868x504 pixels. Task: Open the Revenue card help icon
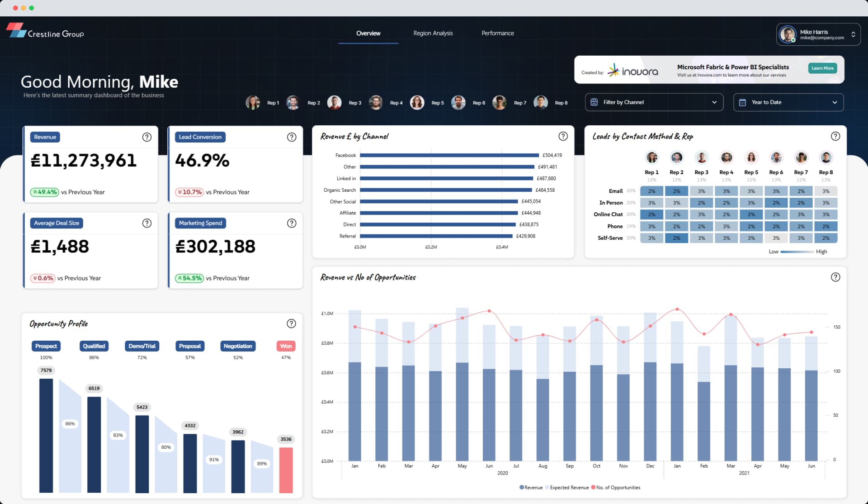(x=146, y=137)
